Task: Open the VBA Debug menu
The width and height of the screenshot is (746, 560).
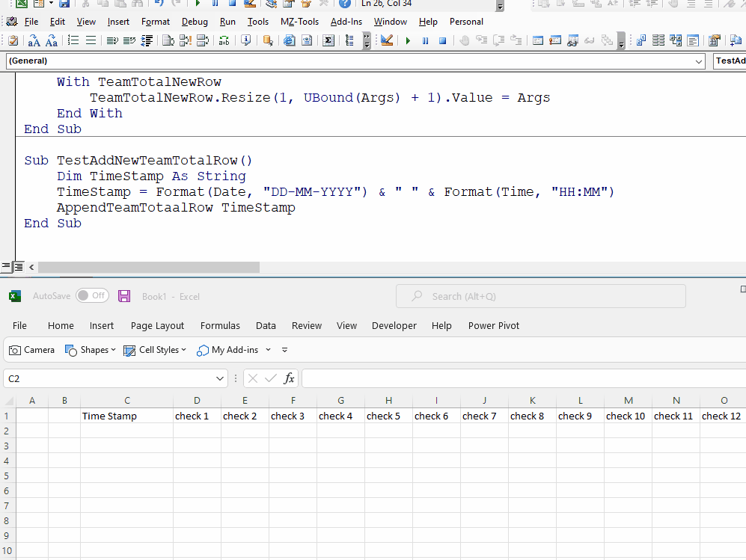Action: coord(195,22)
